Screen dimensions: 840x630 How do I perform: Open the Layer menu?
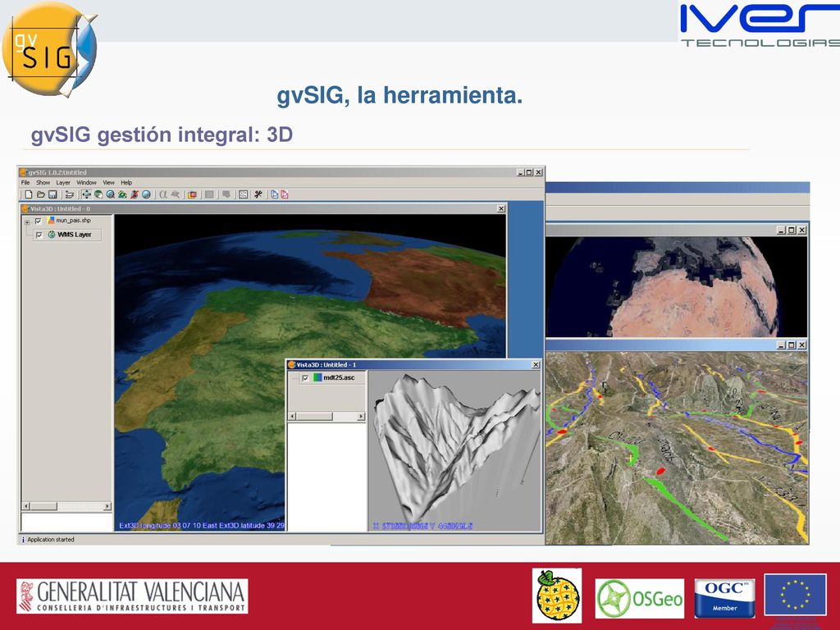click(x=63, y=183)
